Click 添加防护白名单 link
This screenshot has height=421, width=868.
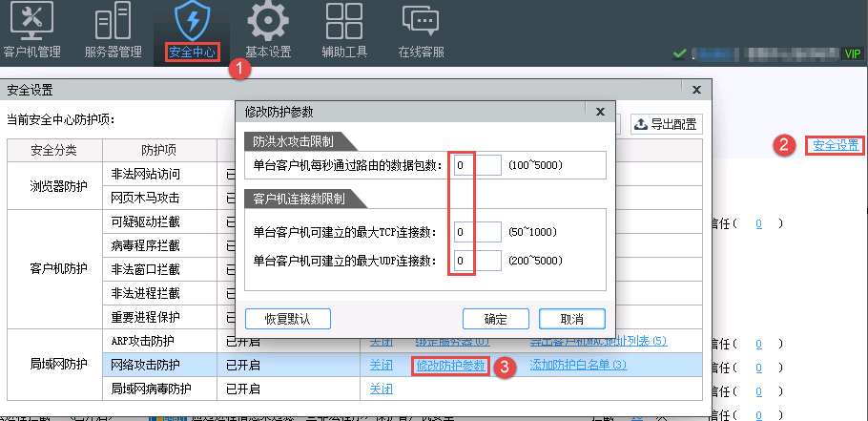click(578, 365)
